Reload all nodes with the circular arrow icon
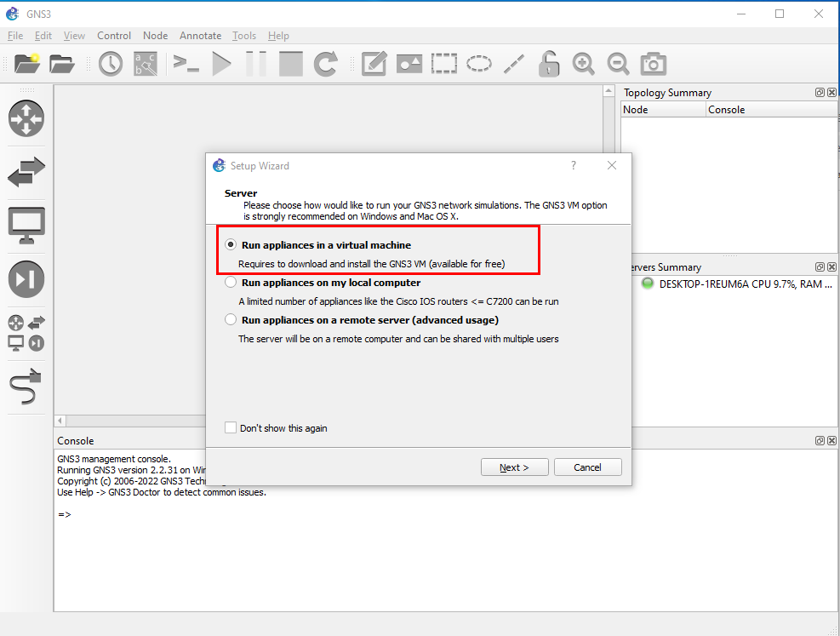The image size is (840, 636). pyautogui.click(x=325, y=64)
